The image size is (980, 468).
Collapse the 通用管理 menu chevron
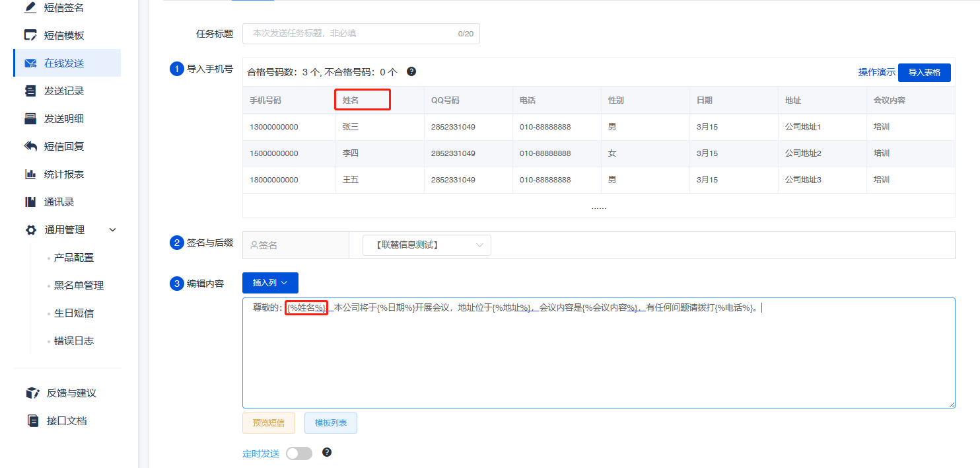tap(112, 230)
